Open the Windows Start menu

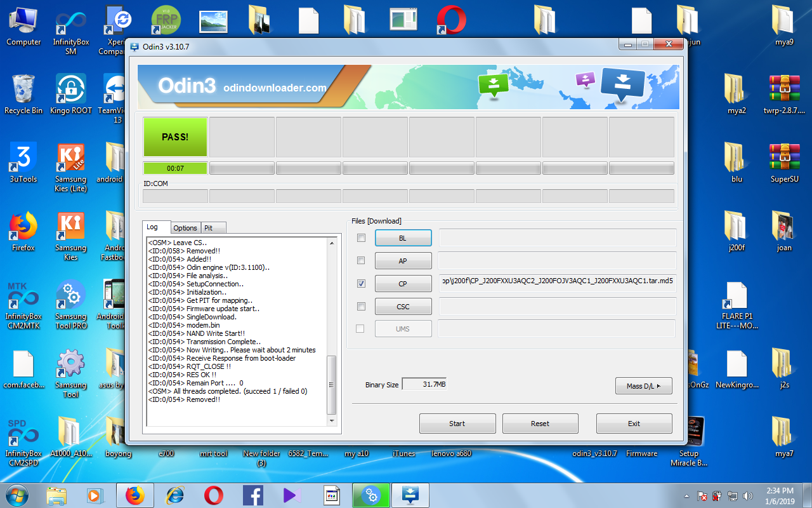[17, 495]
